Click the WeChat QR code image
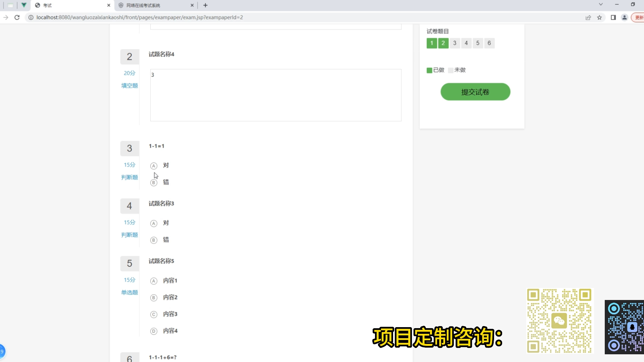The height and width of the screenshot is (362, 644). 559,321
